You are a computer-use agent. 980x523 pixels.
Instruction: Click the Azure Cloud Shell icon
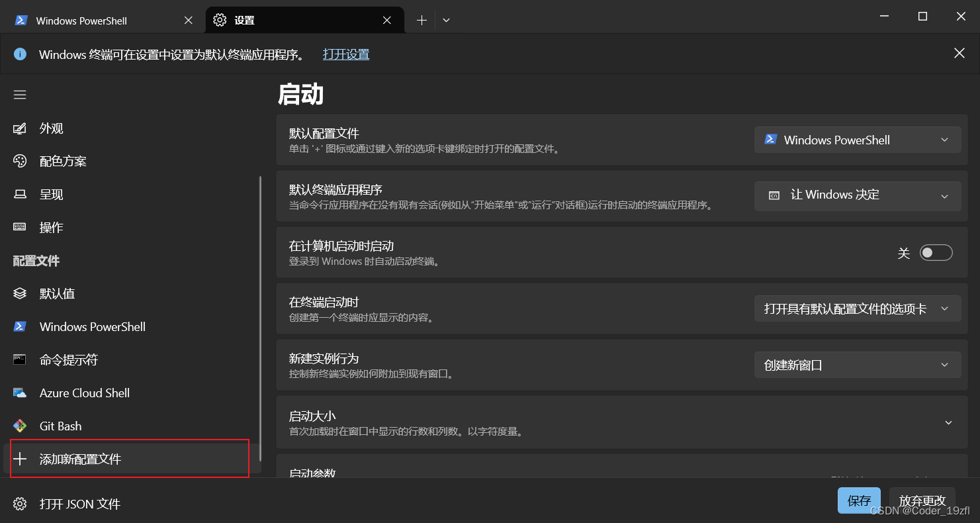tap(20, 393)
